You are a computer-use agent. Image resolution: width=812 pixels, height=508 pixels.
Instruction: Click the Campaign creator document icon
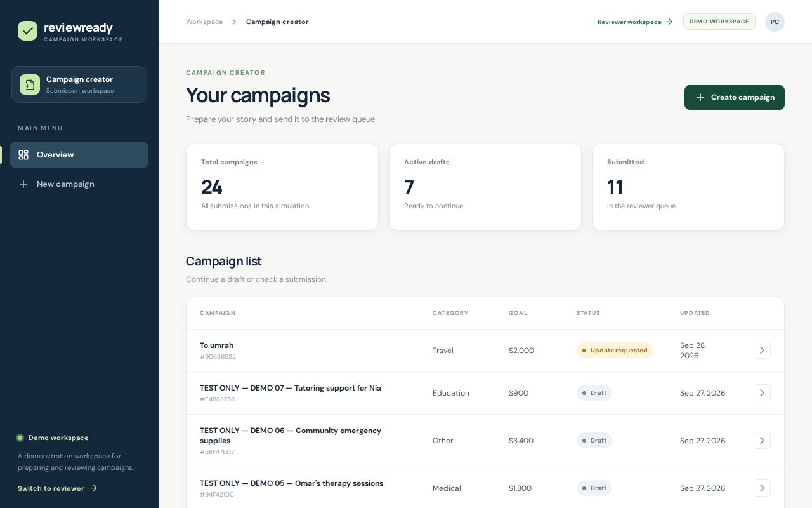pos(30,84)
